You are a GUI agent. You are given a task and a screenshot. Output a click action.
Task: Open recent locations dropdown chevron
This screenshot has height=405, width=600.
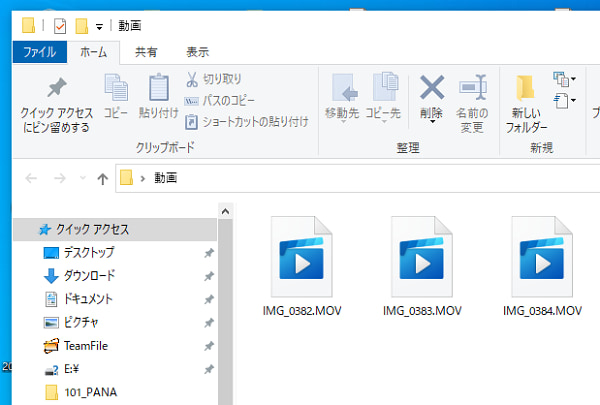[82, 178]
